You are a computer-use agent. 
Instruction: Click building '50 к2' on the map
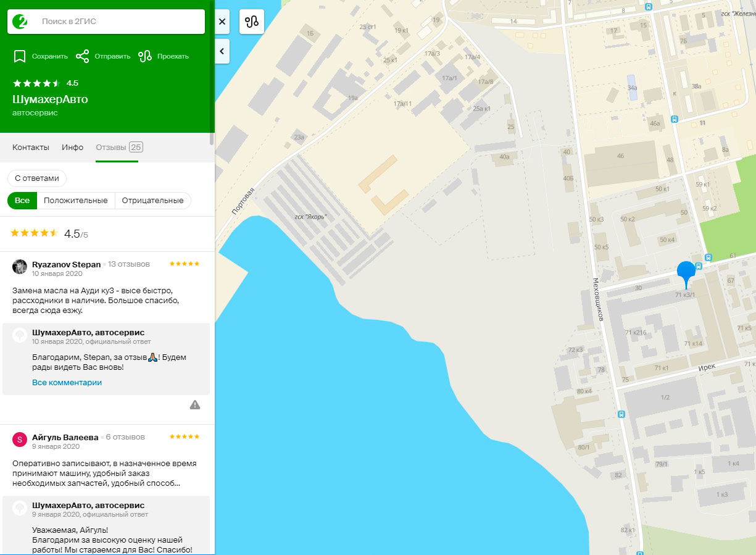pos(628,219)
